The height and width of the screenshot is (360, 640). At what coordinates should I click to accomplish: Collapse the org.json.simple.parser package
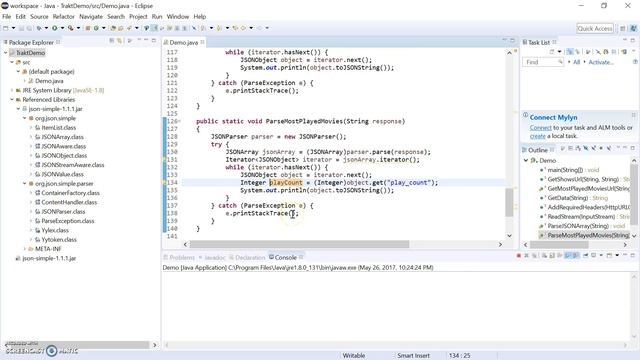(24, 184)
